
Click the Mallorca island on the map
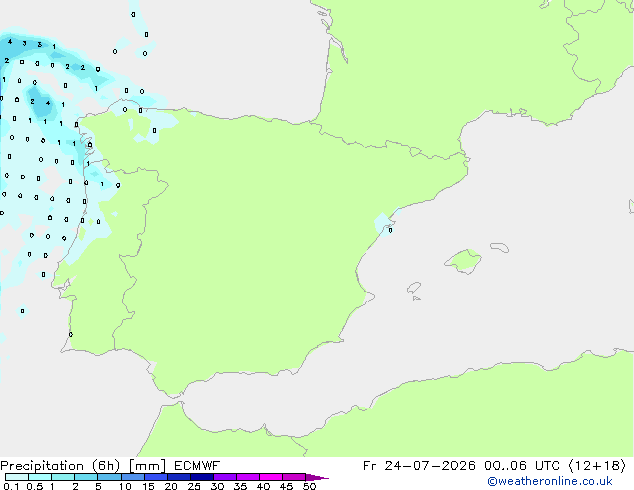463,261
